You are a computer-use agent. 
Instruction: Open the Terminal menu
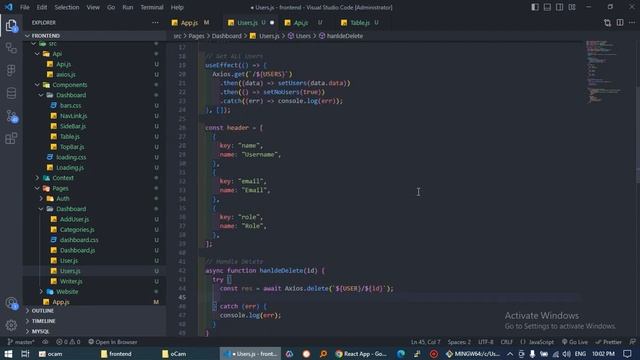click(x=151, y=7)
